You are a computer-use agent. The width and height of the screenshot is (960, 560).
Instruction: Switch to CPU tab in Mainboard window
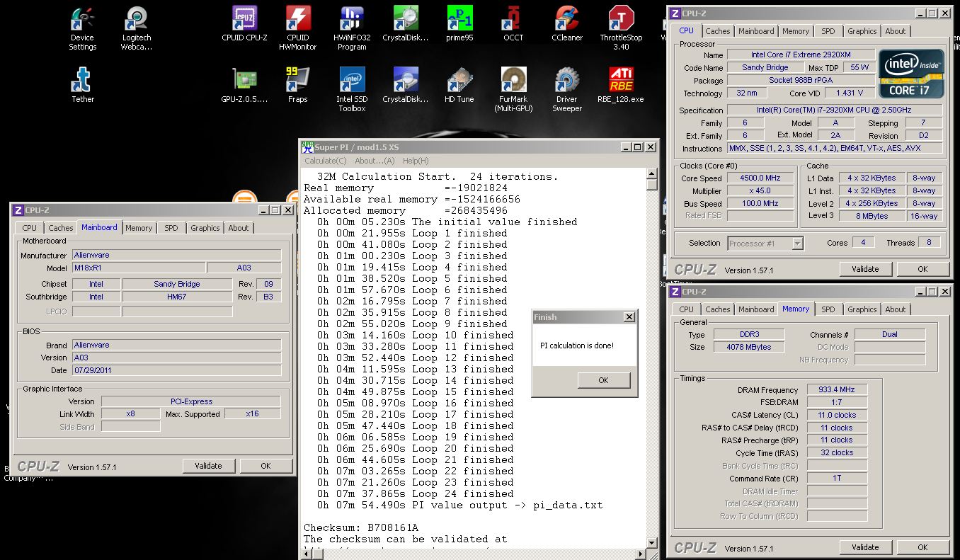(x=30, y=228)
